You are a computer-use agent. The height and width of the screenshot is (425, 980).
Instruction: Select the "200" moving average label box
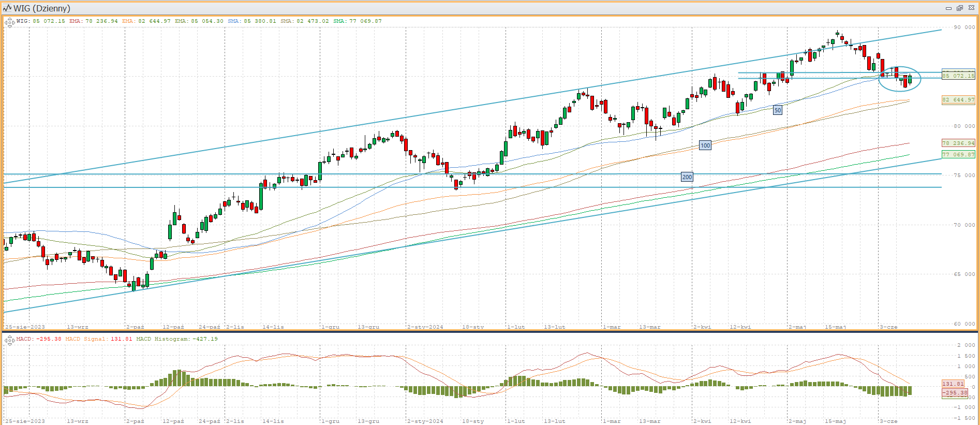[x=687, y=177]
